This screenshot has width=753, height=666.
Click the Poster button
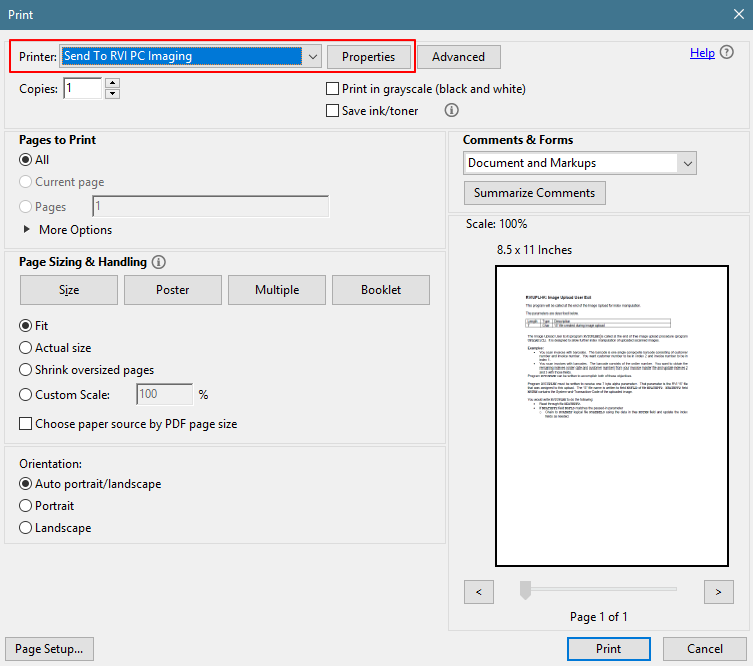[x=173, y=290]
